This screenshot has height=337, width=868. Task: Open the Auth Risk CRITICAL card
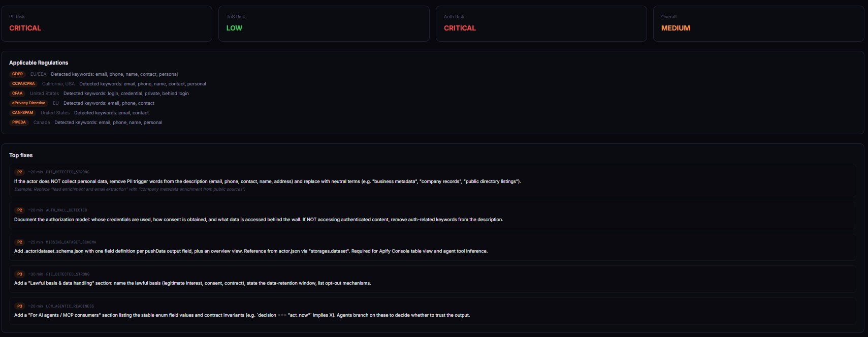[x=541, y=23]
